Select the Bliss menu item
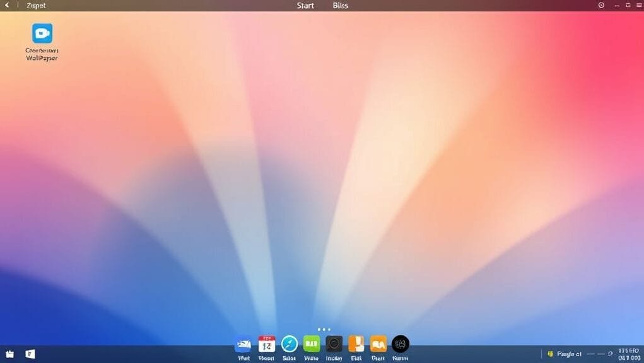The image size is (644, 363). coord(340,5)
